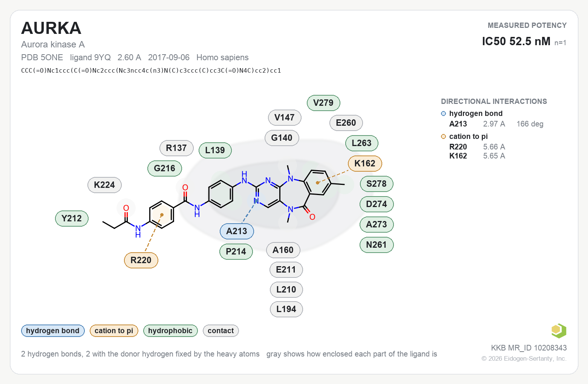Click the hydrogen bond legend circle marker
Image resolution: width=588 pixels, height=384 pixels.
pos(443,114)
